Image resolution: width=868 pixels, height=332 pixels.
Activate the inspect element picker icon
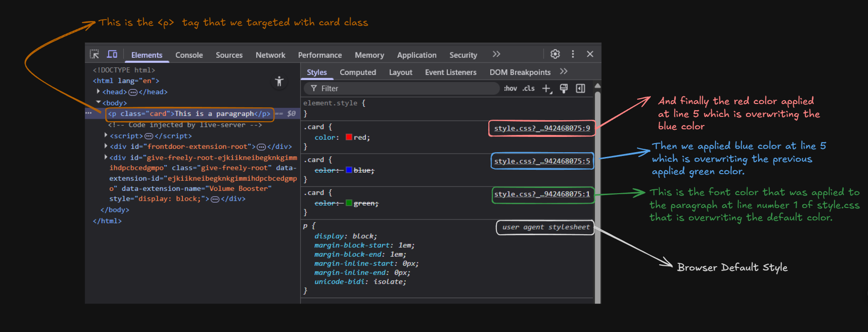[x=94, y=54]
